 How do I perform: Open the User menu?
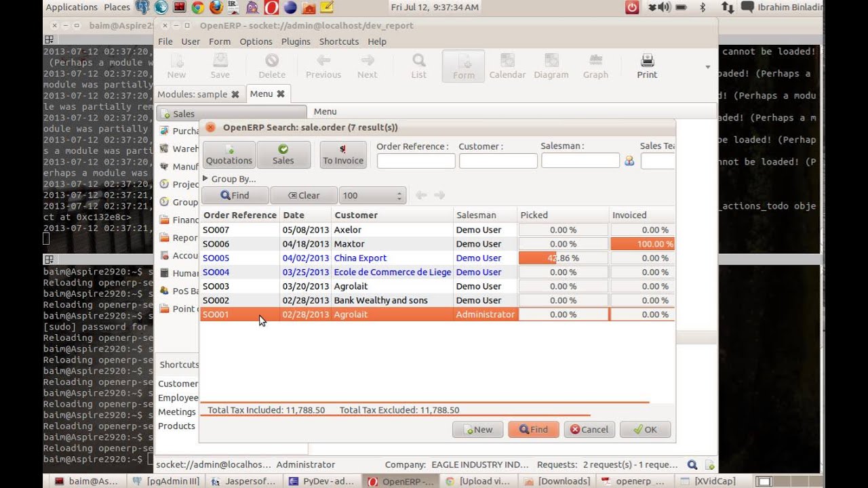(191, 41)
